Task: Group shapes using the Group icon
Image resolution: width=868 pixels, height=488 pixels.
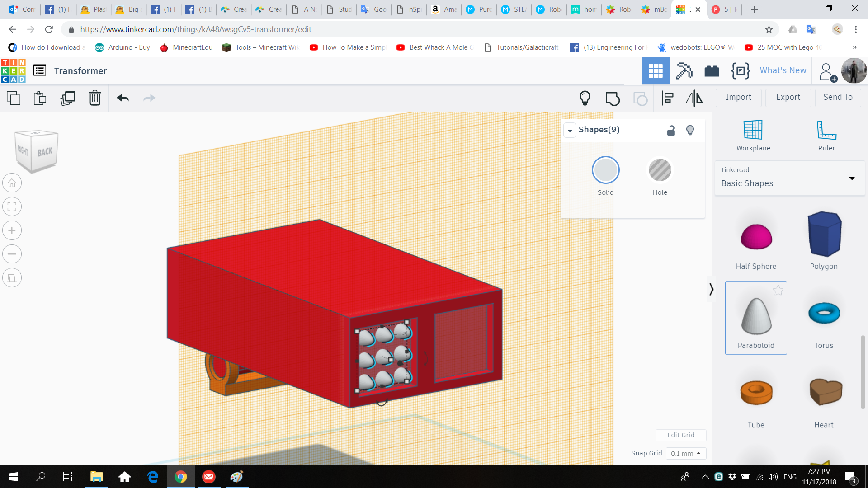Action: [x=613, y=98]
